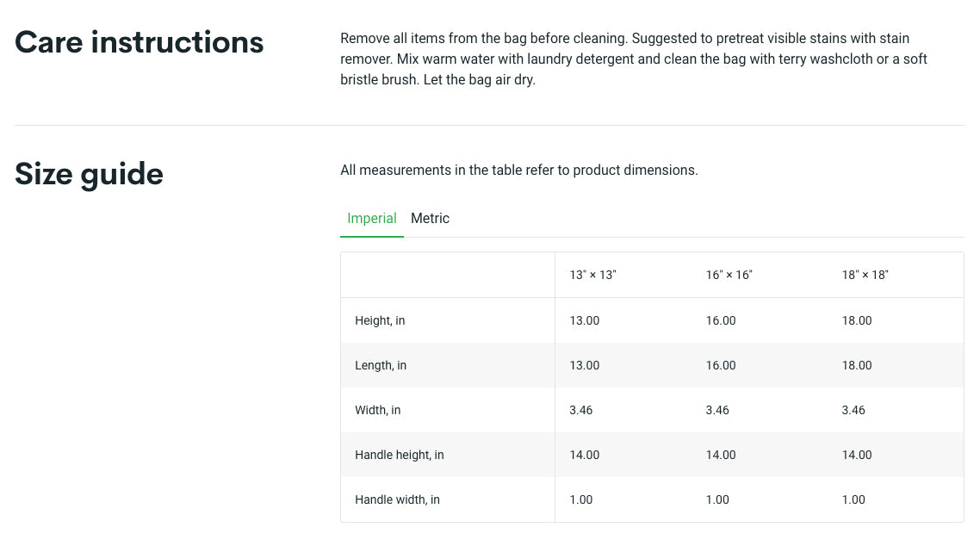The width and height of the screenshot is (980, 552).
Task: Select the "Handle width, in" row label
Action: (x=397, y=499)
